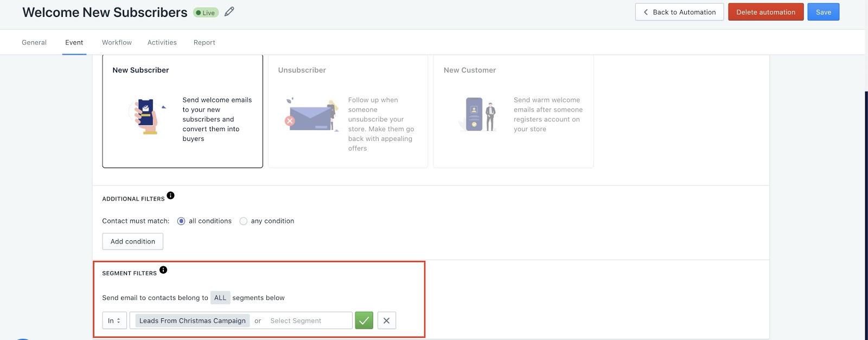This screenshot has width=868, height=340.
Task: Click the red Delete automation button
Action: coord(765,12)
